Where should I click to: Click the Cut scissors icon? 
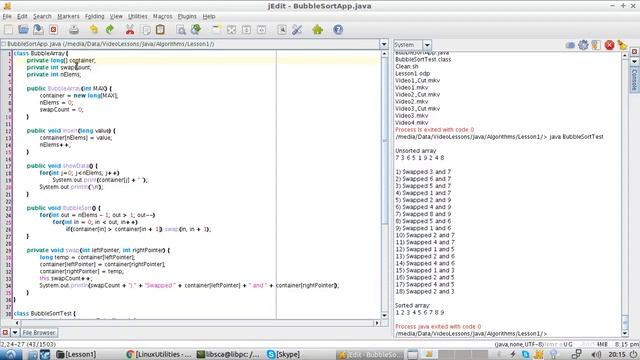tap(130, 29)
